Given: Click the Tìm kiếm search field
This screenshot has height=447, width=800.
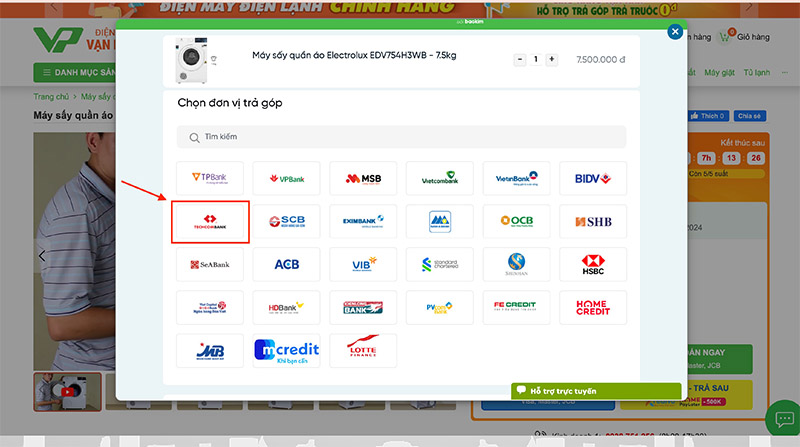Looking at the screenshot, I should pyautogui.click(x=402, y=137).
